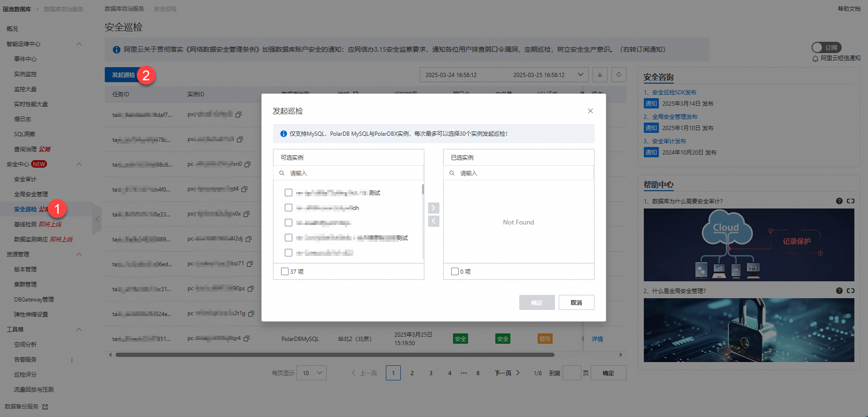Click the info icon in dialog notice

pos(283,134)
